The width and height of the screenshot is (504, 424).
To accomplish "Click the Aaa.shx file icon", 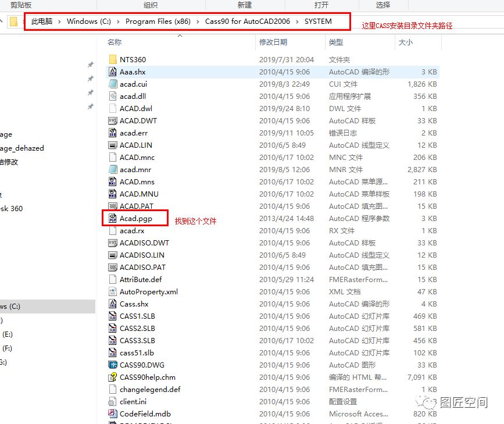I will [113, 72].
